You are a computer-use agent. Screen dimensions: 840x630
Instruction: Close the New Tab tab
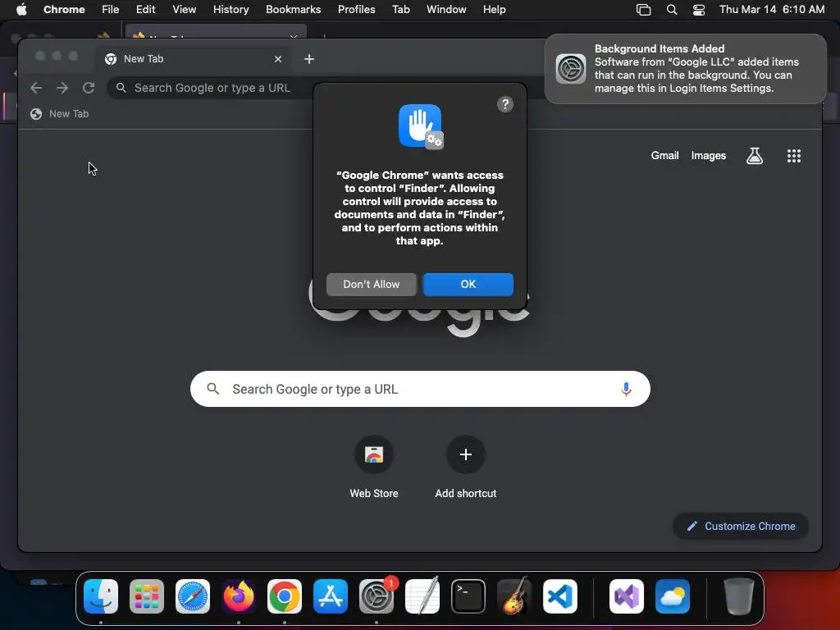[x=277, y=59]
